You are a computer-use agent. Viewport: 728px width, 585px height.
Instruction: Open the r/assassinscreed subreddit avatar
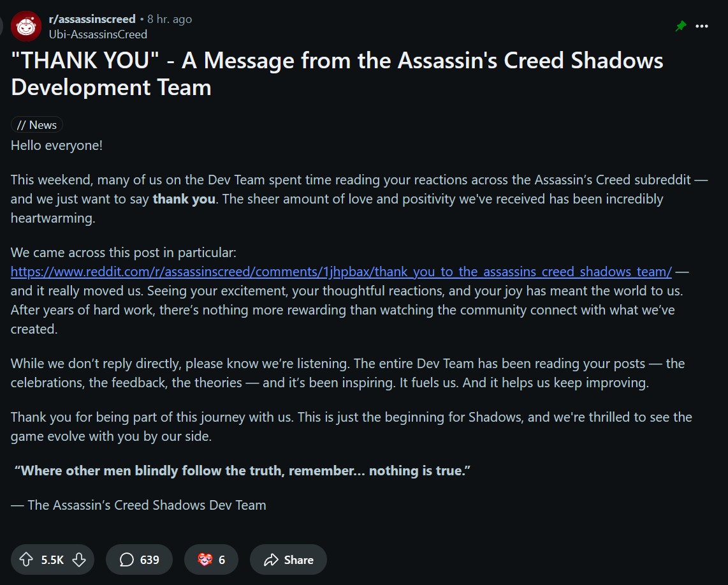pyautogui.click(x=26, y=26)
